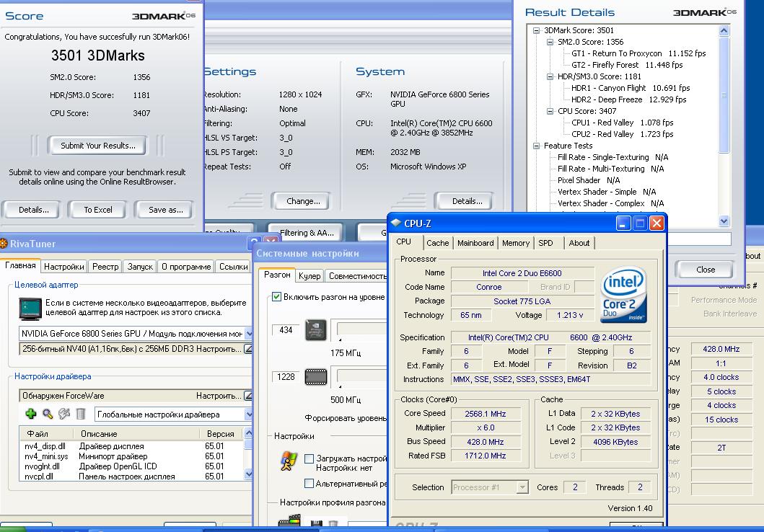
Task: Open the Запуск tab in RivaTuner
Action: click(140, 266)
